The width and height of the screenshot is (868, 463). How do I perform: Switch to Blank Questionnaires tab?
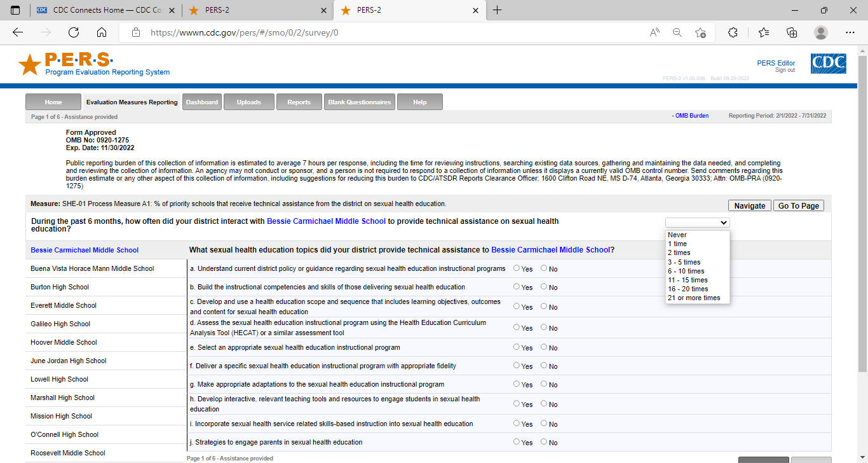point(359,102)
